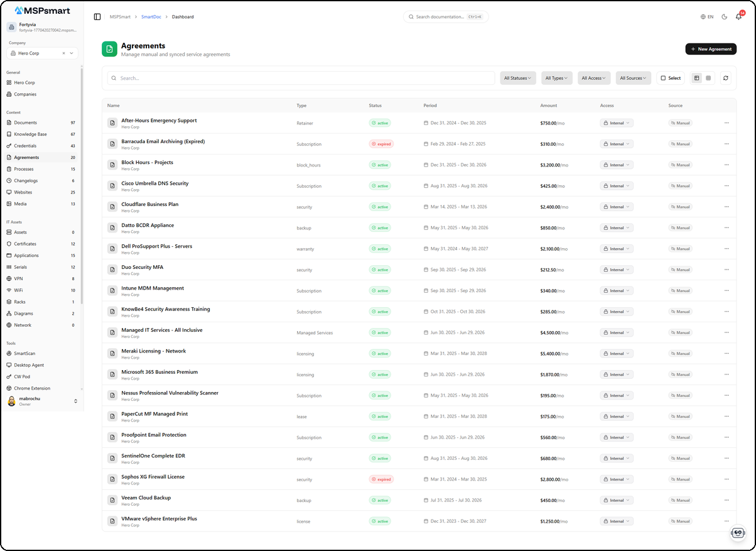756x551 pixels.
Task: Enable the Select checkbox
Action: pyautogui.click(x=670, y=78)
